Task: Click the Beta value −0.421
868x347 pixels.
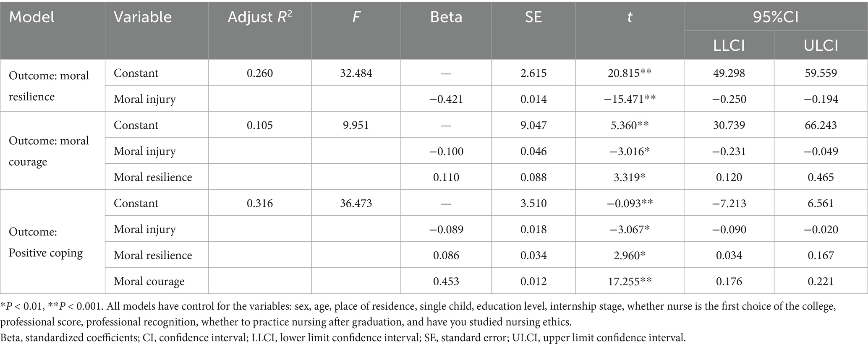Action: click(446, 99)
